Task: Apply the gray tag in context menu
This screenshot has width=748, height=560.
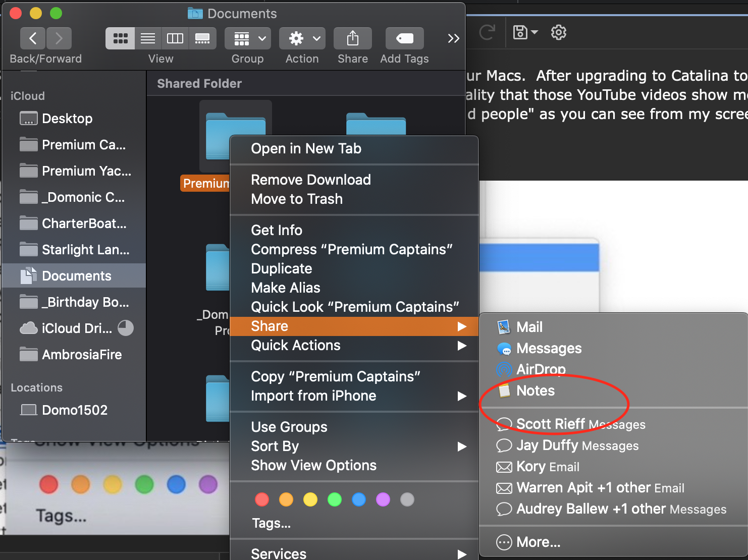Action: pos(407,499)
